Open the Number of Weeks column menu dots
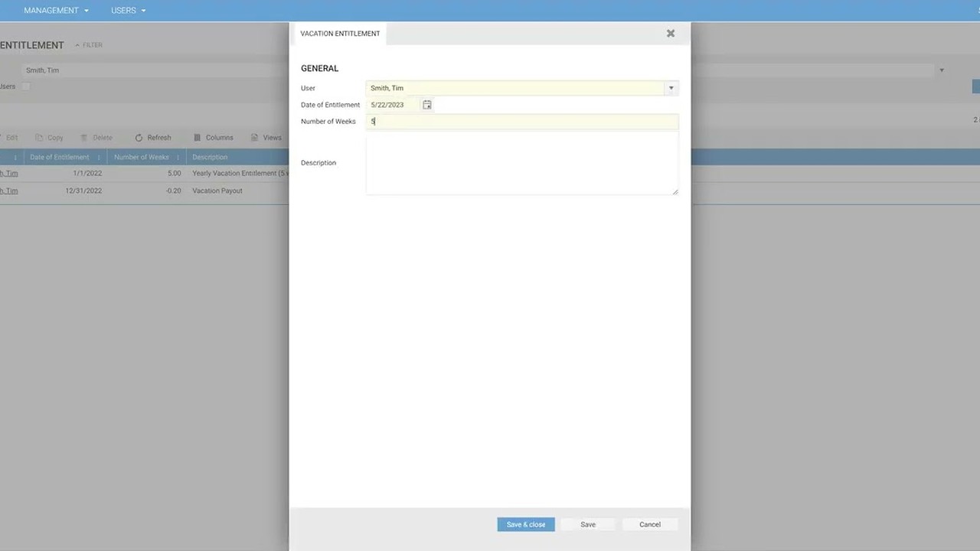This screenshot has width=980, height=551. click(178, 158)
